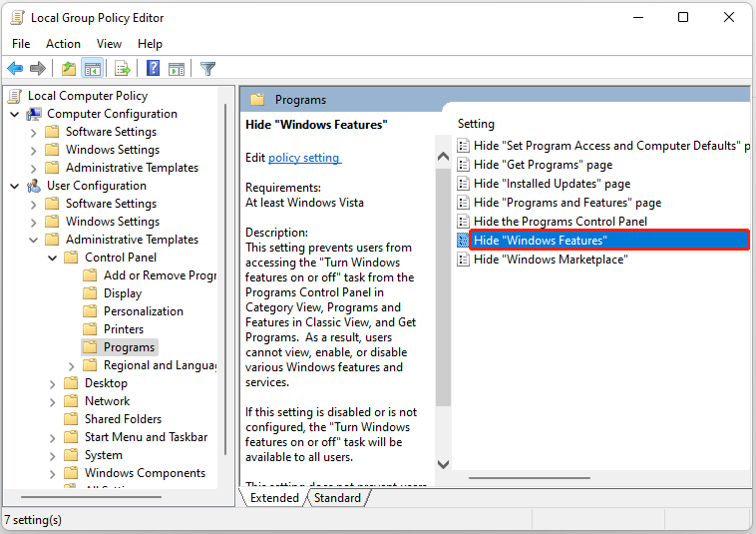756x534 pixels.
Task: Click the Printers folder icon
Action: pos(90,329)
